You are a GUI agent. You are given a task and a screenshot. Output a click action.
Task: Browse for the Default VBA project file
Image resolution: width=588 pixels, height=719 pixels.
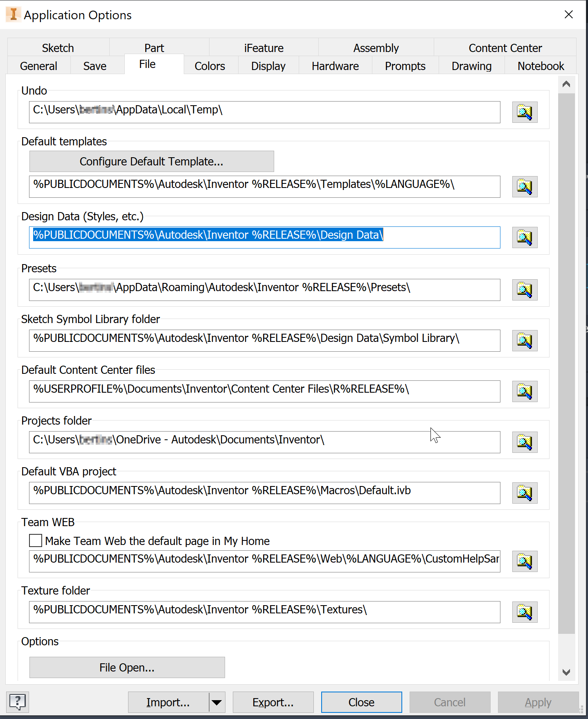tap(525, 493)
